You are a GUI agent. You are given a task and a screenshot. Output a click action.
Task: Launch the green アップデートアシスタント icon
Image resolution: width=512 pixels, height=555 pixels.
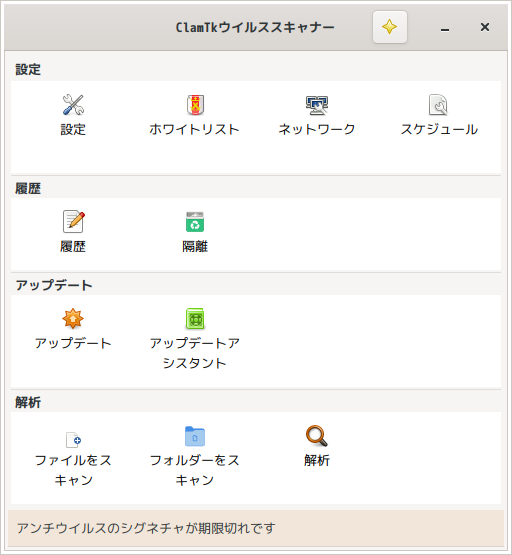click(195, 319)
